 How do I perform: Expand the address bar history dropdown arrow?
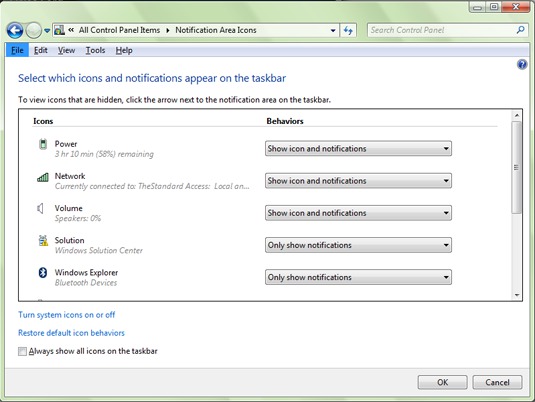coord(333,30)
